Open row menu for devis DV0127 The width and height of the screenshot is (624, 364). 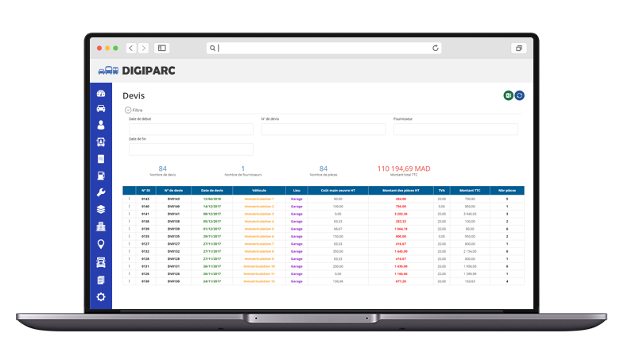click(129, 244)
